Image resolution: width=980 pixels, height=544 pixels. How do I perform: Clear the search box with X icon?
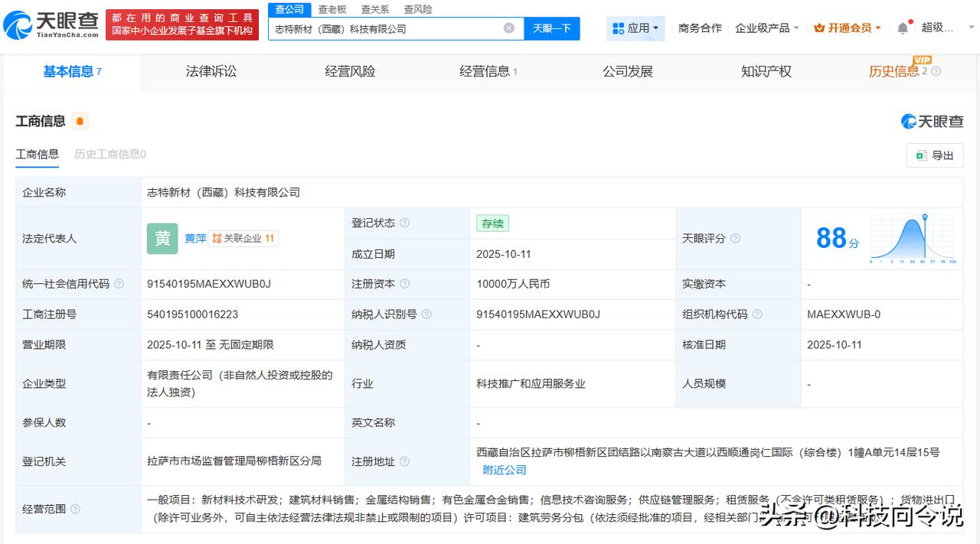(509, 28)
